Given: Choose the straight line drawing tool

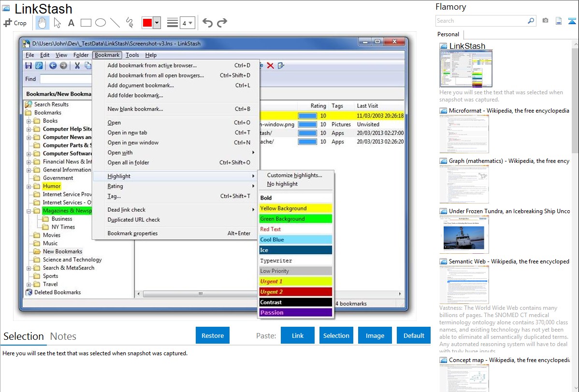Looking at the screenshot, I should point(115,23).
